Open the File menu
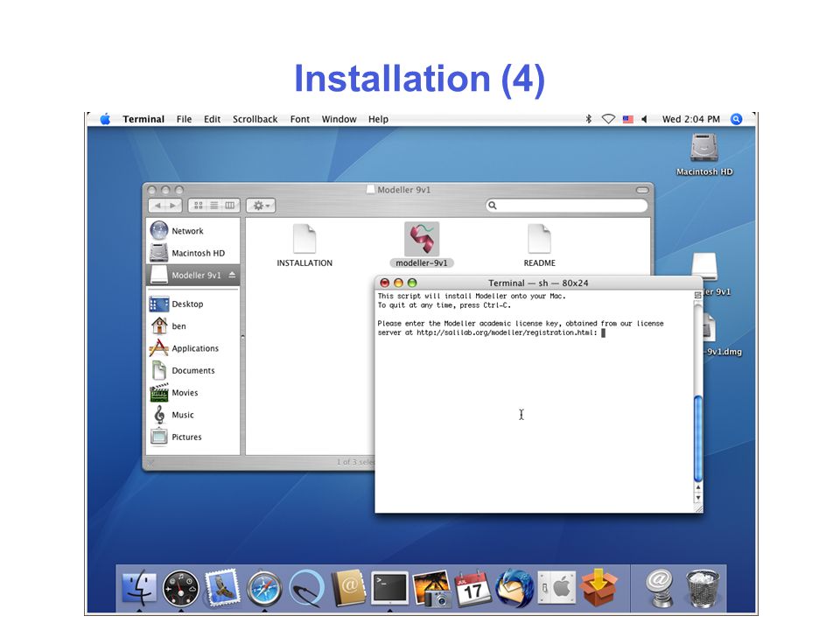The image size is (840, 630). (x=184, y=119)
